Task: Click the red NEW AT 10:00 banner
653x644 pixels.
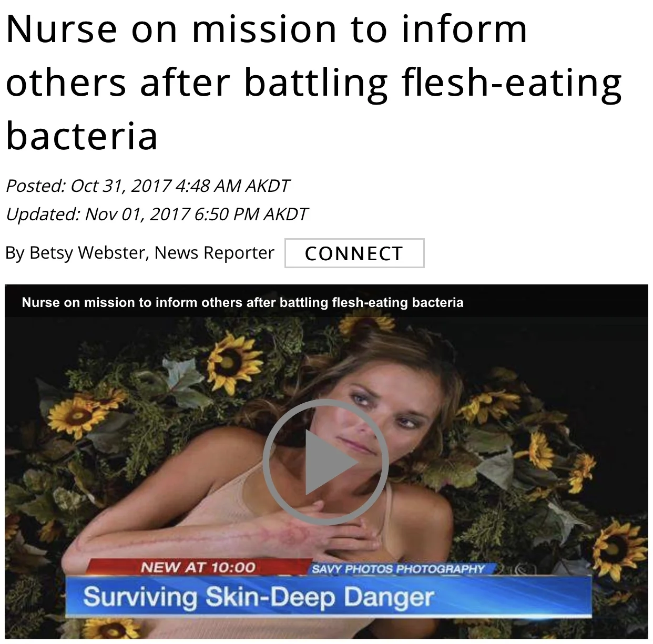Action: tap(198, 567)
